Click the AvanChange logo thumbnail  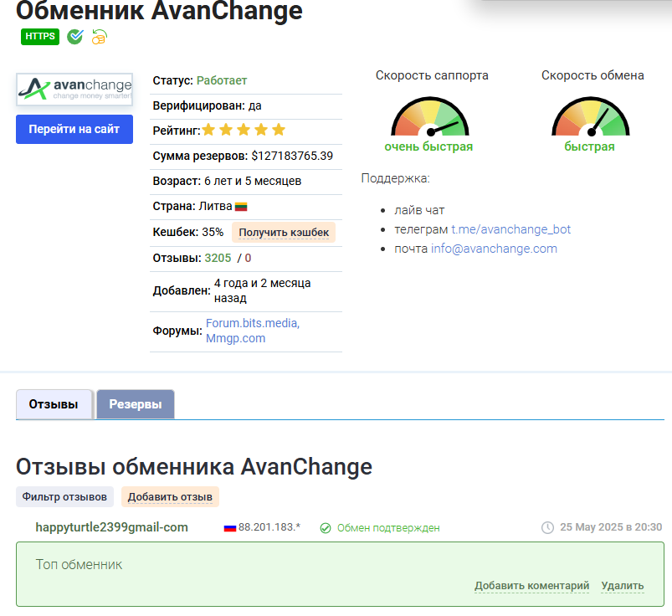pyautogui.click(x=74, y=90)
